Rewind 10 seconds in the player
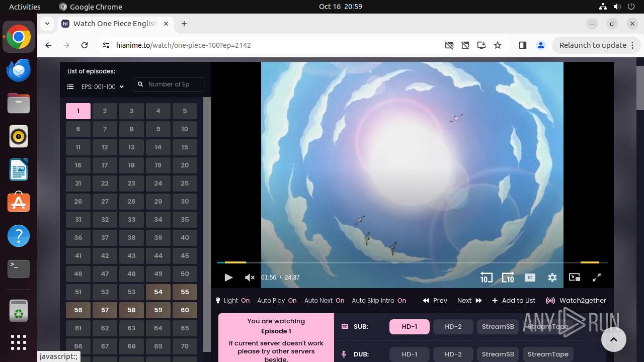 (486, 278)
